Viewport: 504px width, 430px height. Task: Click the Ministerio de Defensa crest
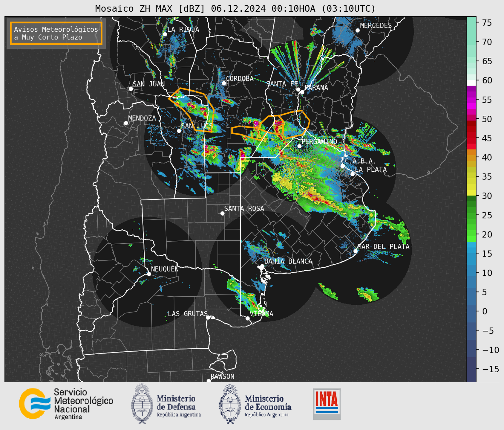pyautogui.click(x=142, y=403)
